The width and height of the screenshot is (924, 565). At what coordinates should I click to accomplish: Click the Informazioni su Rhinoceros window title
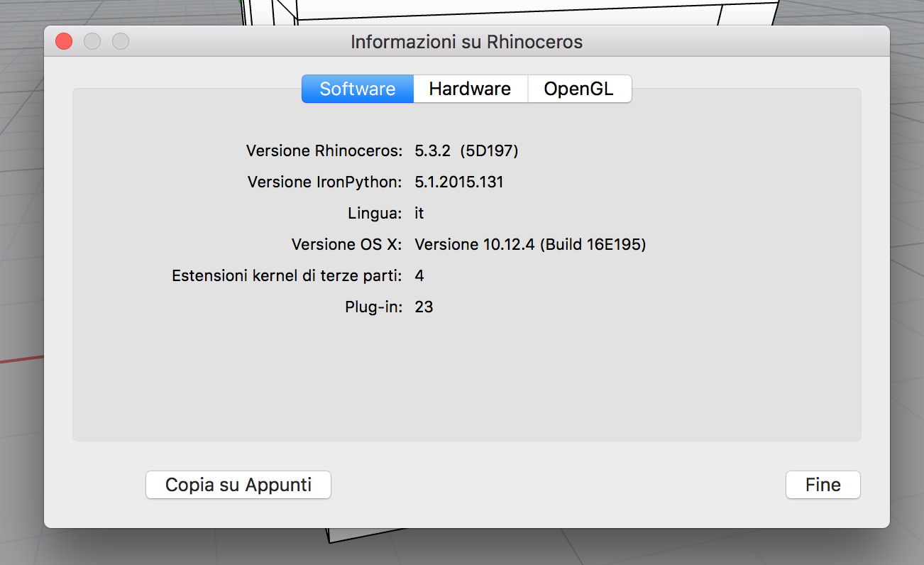[x=466, y=42]
